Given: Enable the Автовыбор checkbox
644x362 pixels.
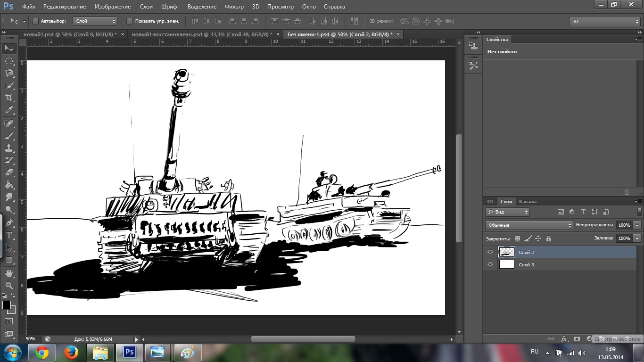Looking at the screenshot, I should coord(35,21).
